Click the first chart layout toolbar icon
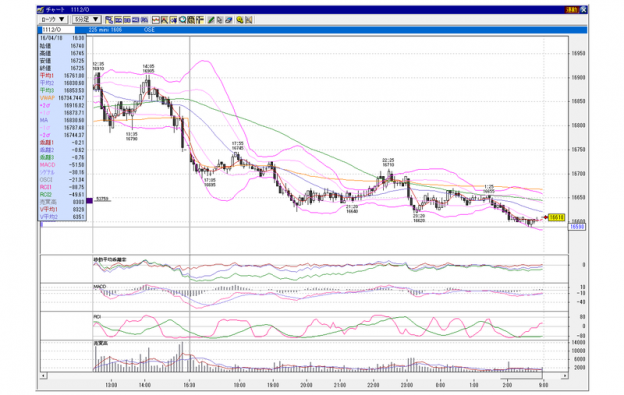 click(109, 19)
